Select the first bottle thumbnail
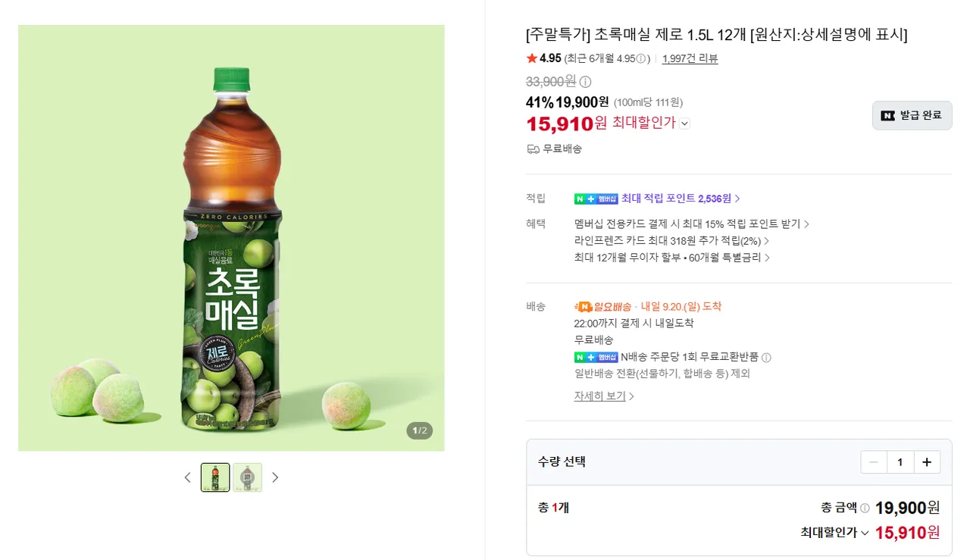970x560 pixels. (215, 477)
